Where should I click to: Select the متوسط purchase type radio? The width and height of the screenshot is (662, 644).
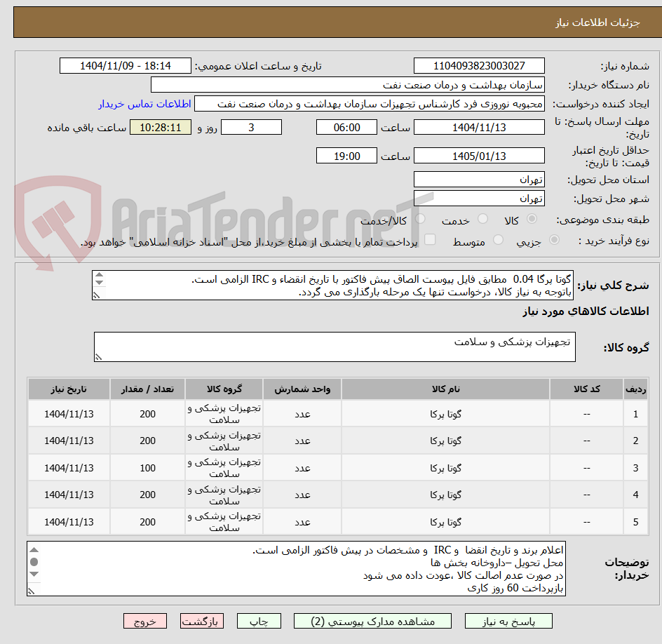(498, 240)
